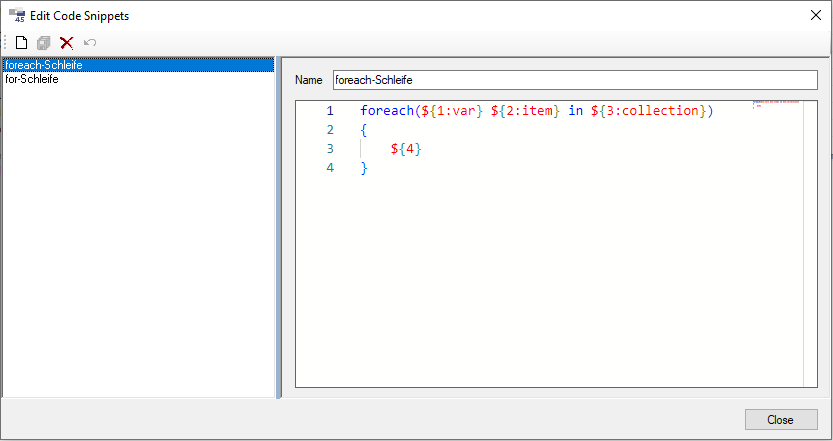Create a new code snippet
The image size is (833, 441).
21,43
